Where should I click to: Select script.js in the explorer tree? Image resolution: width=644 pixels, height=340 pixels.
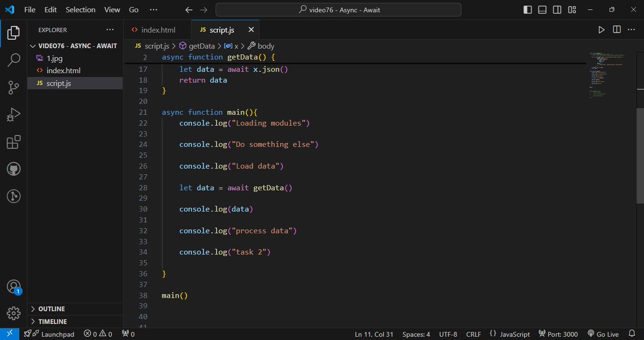tap(75, 83)
